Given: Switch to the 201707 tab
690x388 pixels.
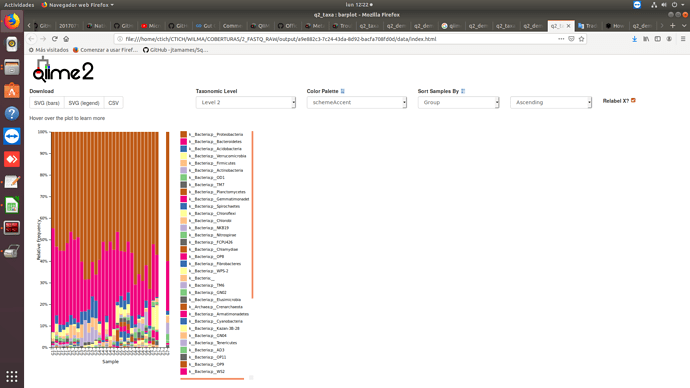Looking at the screenshot, I should click(69, 26).
